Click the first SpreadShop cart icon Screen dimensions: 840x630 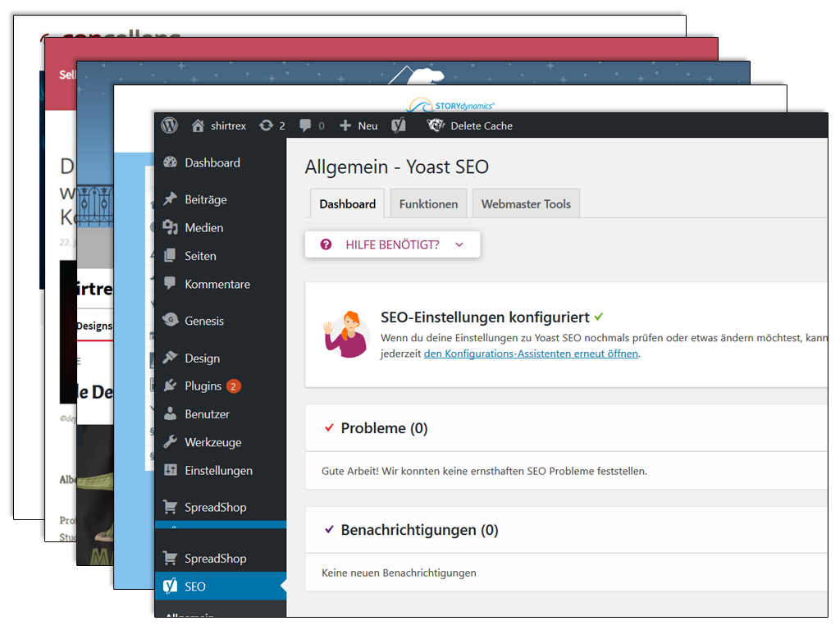point(170,507)
